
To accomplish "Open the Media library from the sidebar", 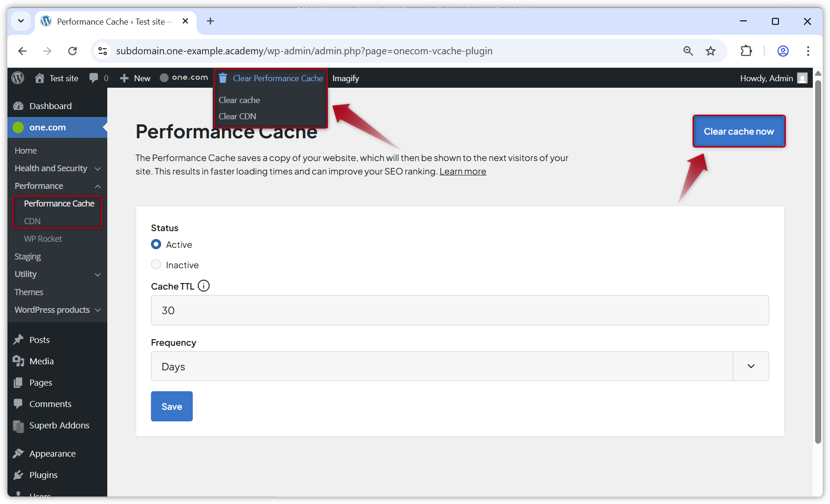I will 42,361.
